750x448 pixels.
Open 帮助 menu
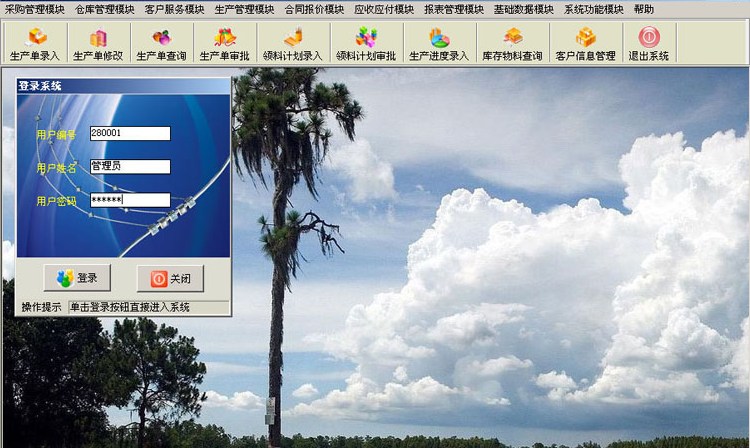(x=643, y=9)
